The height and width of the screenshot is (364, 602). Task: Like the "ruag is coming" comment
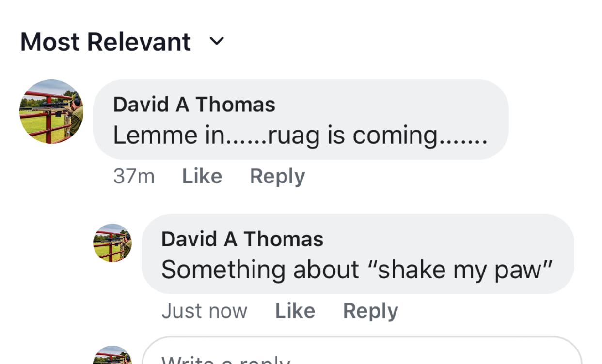point(202,177)
